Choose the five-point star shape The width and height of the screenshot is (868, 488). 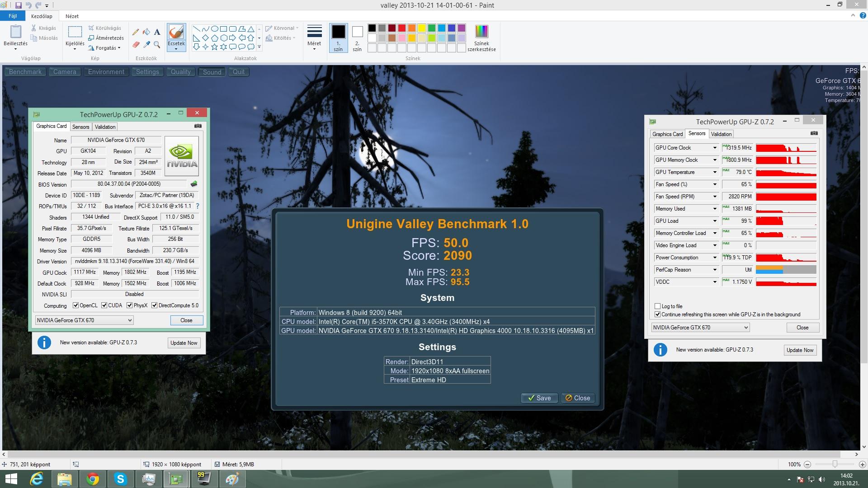tap(214, 47)
